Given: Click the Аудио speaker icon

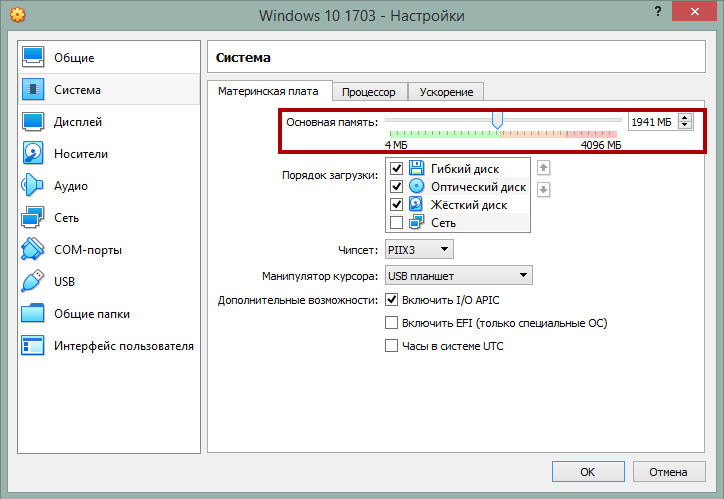Looking at the screenshot, I should (x=33, y=186).
